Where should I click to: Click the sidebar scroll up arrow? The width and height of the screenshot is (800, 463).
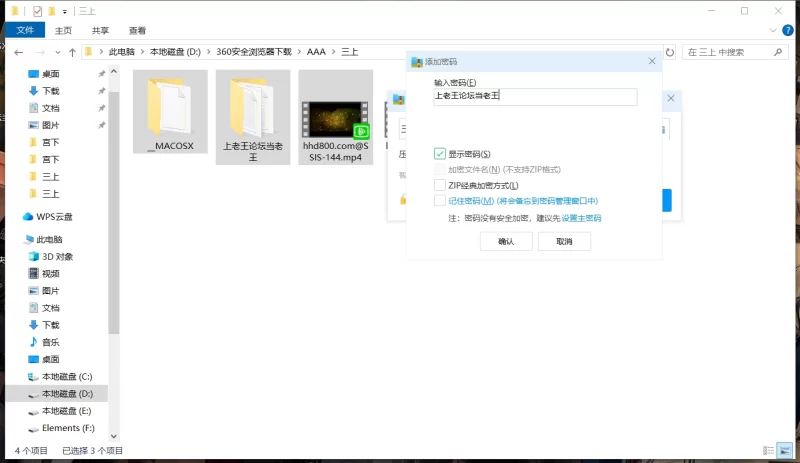pyautogui.click(x=114, y=71)
